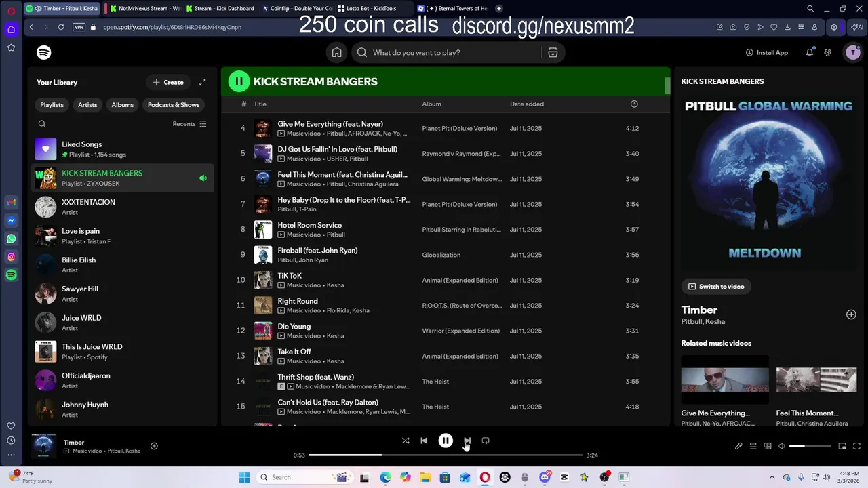
Task: Bookmark page with heart icon
Action: (x=774, y=27)
